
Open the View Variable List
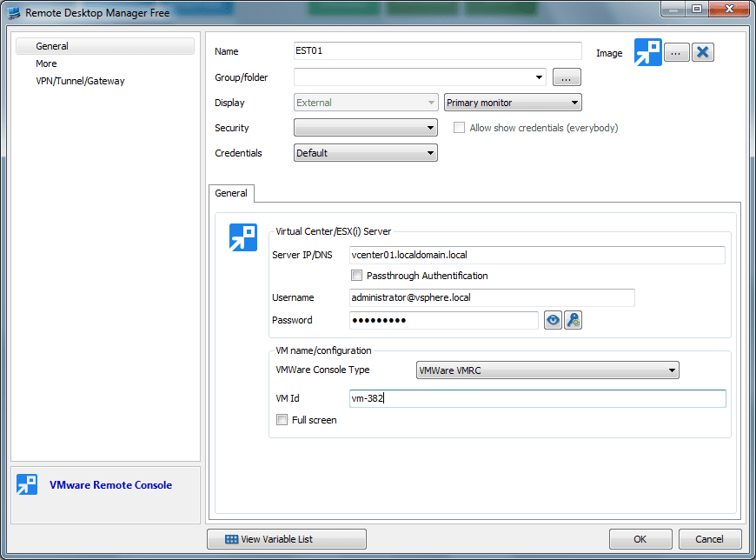tap(286, 538)
